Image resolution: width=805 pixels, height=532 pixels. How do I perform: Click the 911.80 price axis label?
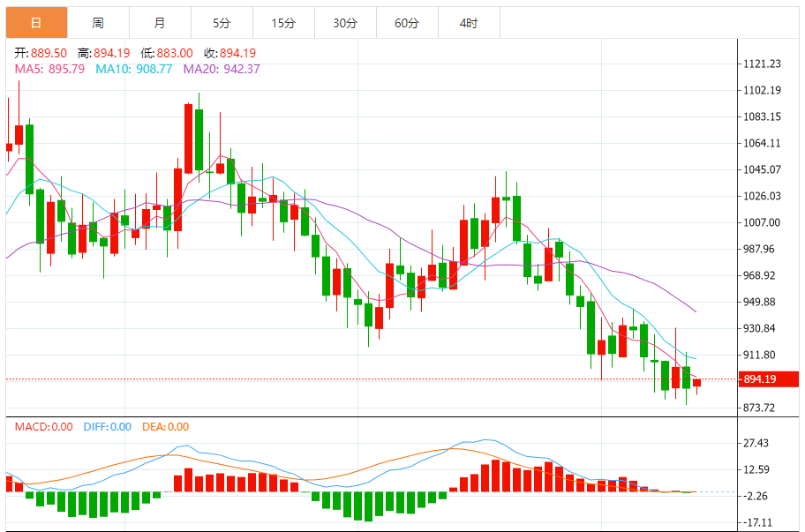pos(759,355)
